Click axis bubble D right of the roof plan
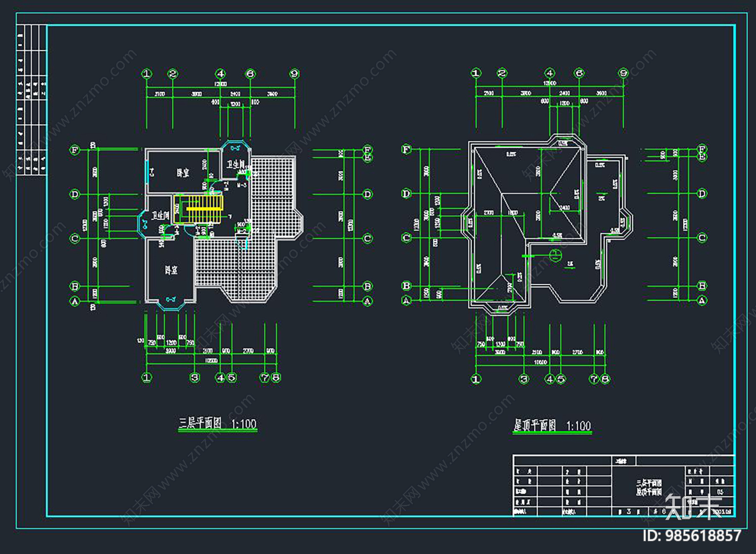This screenshot has width=756, height=554. (702, 194)
